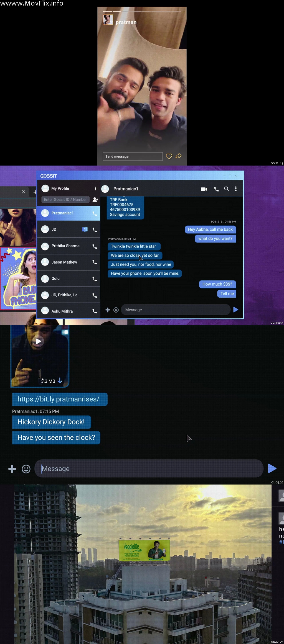Open search in the Pratmaniac1 chat
284x644 pixels.
tap(226, 189)
